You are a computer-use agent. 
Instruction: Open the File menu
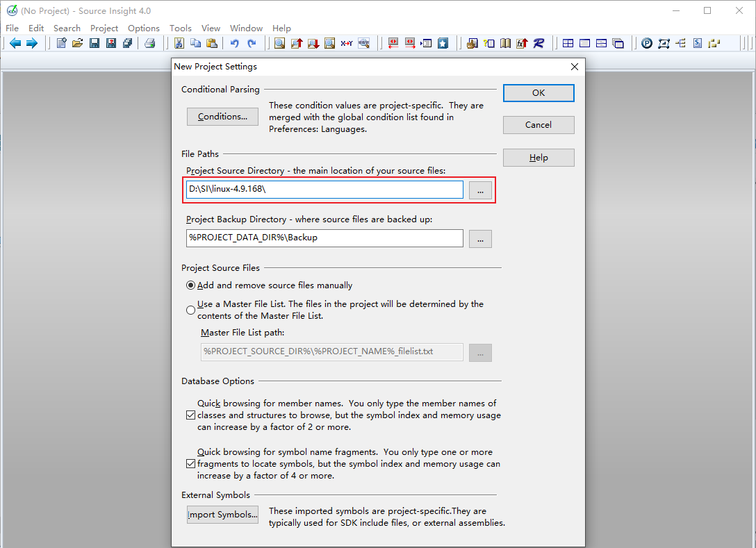[x=12, y=28]
